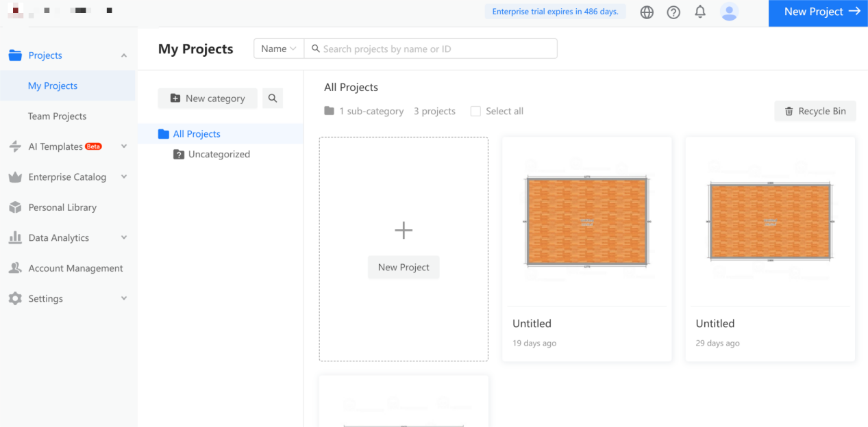Select My Projects in the sidebar
The height and width of the screenshot is (427, 868).
pyautogui.click(x=53, y=86)
